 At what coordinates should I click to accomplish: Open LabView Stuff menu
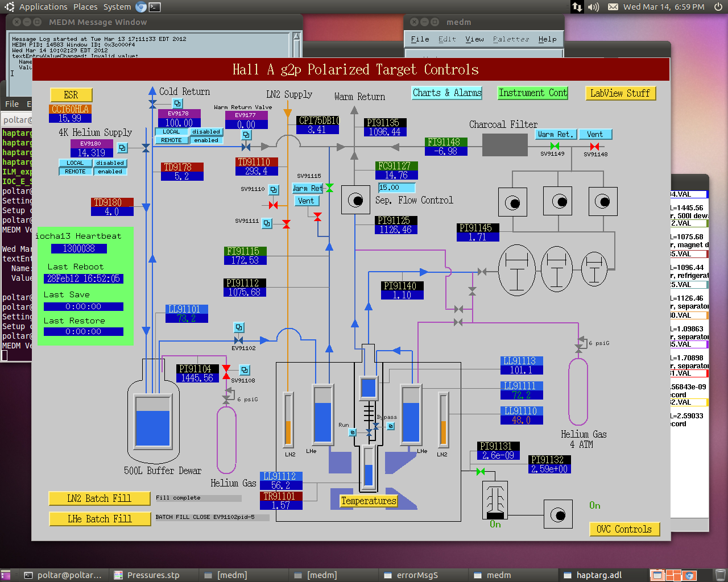click(x=621, y=93)
